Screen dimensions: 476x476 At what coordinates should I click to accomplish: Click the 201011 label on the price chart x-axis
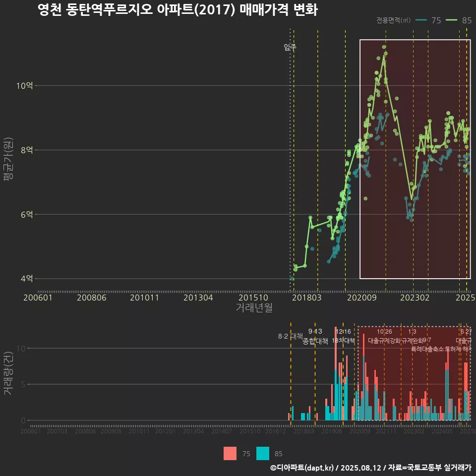(144, 297)
